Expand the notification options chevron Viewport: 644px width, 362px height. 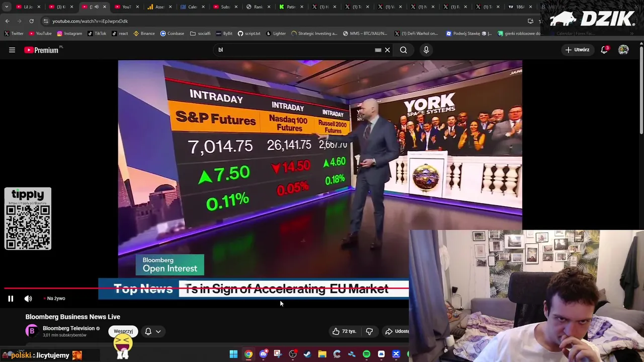pyautogui.click(x=158, y=331)
